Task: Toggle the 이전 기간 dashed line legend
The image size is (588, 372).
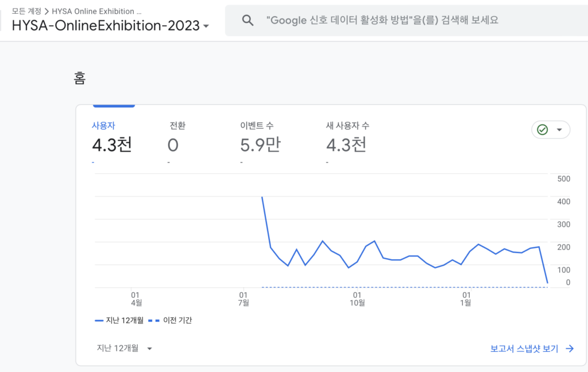Action: click(x=170, y=320)
